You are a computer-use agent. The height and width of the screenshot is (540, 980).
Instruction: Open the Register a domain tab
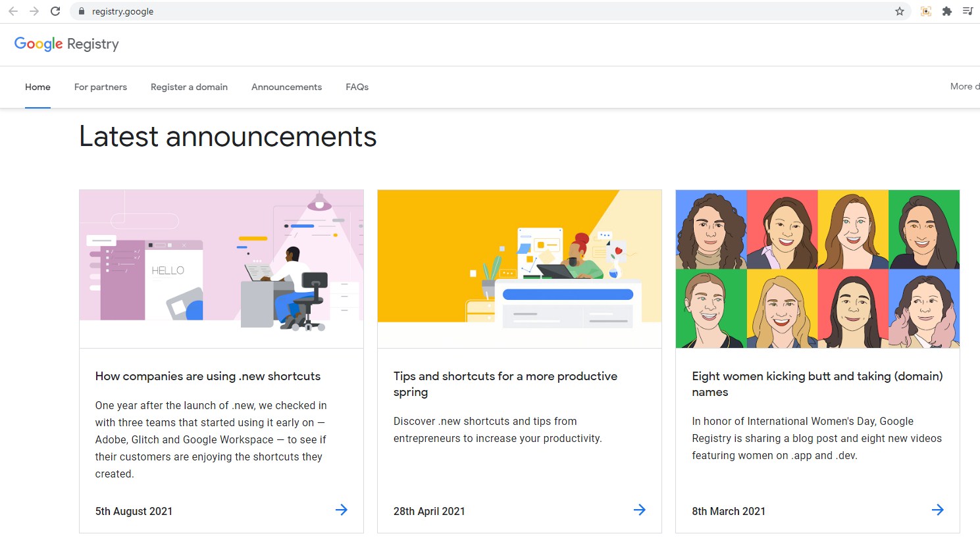[x=189, y=87]
